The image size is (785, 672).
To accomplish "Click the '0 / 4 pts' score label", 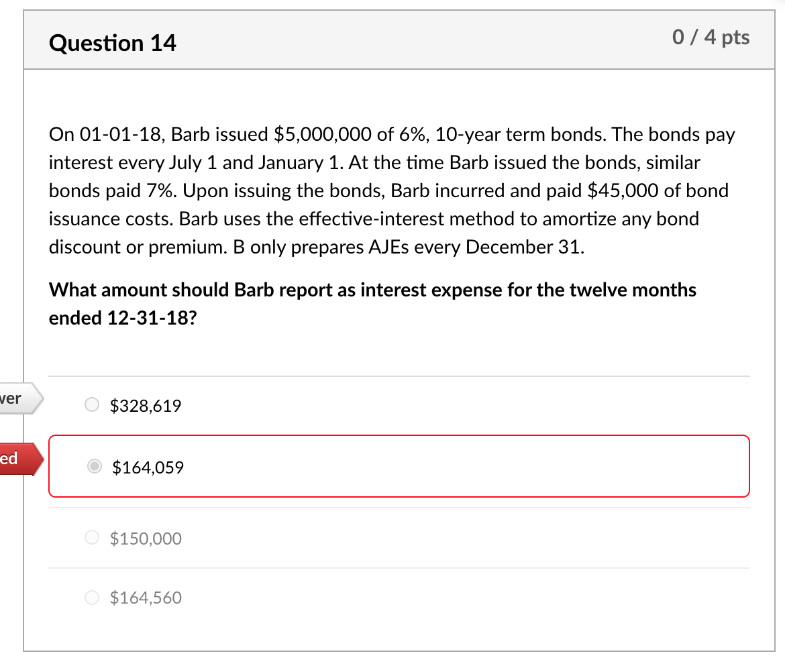I will coord(711,37).
